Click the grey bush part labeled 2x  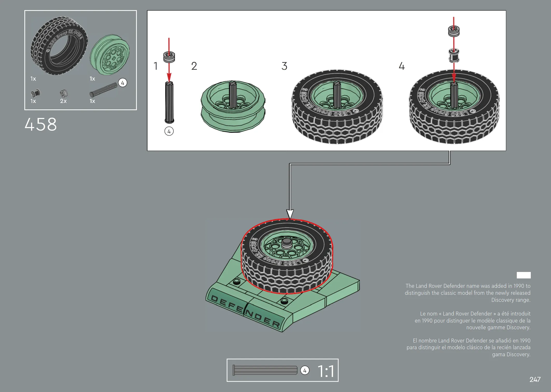click(x=64, y=93)
